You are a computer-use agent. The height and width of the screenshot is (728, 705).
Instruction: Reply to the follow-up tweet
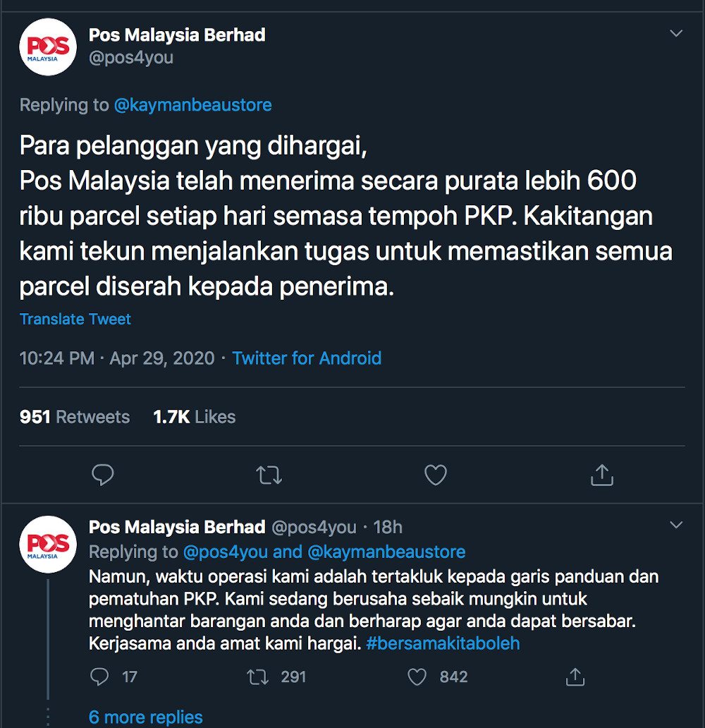(100, 677)
